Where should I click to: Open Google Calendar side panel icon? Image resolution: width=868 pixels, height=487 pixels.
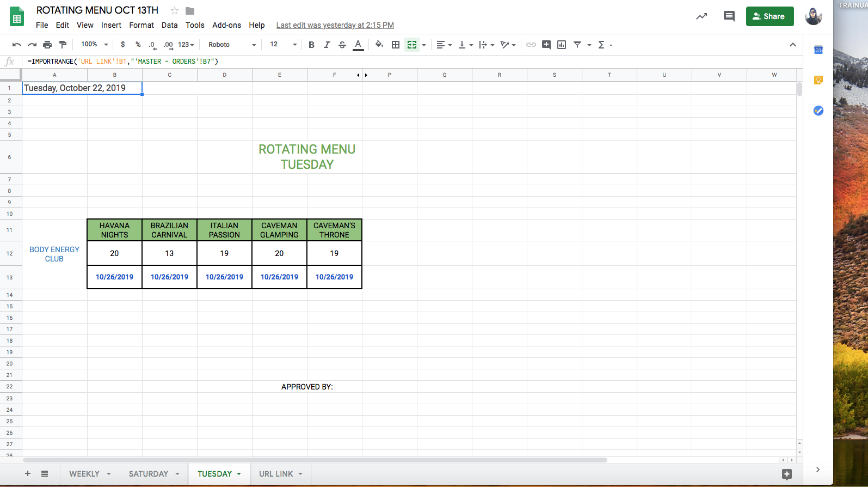tap(818, 50)
